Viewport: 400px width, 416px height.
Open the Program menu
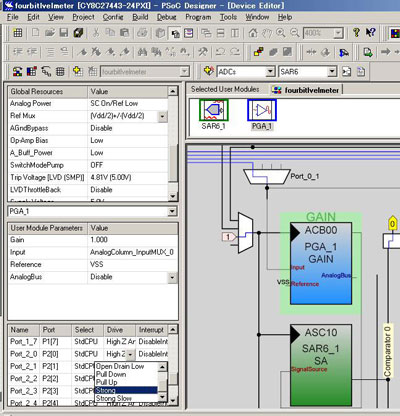click(x=198, y=17)
